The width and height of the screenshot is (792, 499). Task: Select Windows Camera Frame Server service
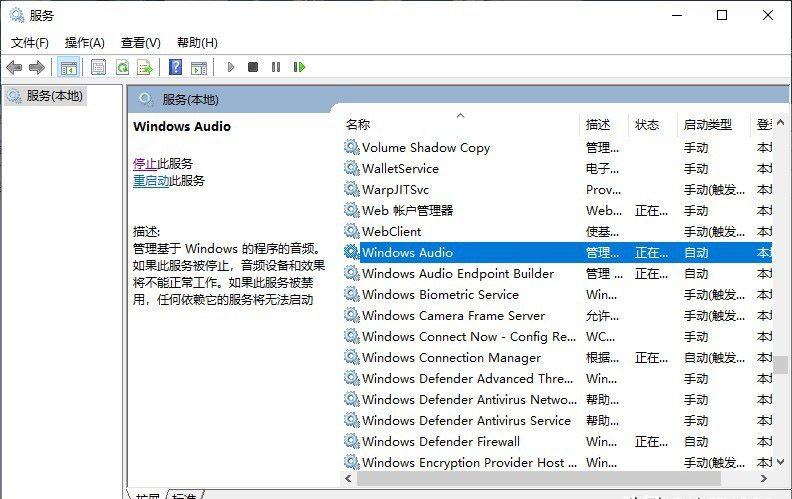point(453,315)
